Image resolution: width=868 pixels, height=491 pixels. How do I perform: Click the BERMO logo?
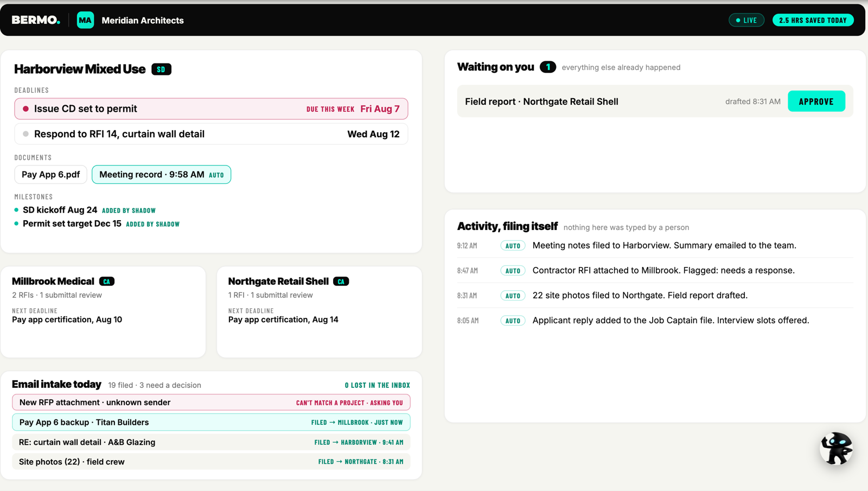(x=36, y=20)
